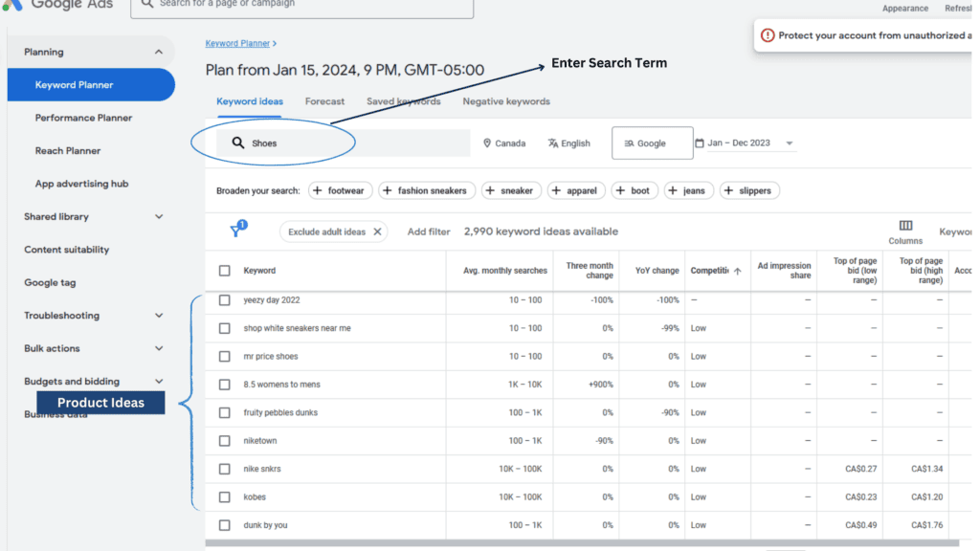Remove the Exclude adult ideas filter chip
The width and height of the screenshot is (980, 551).
[x=377, y=231]
